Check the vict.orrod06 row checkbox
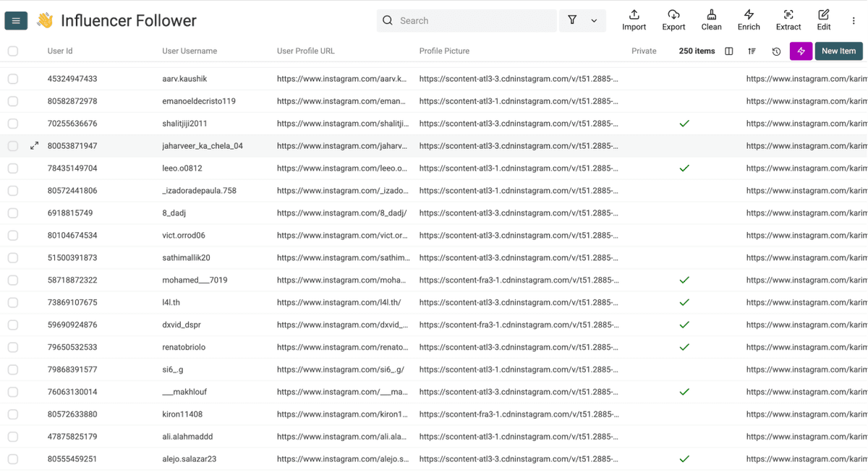The width and height of the screenshot is (868, 475). [13, 236]
